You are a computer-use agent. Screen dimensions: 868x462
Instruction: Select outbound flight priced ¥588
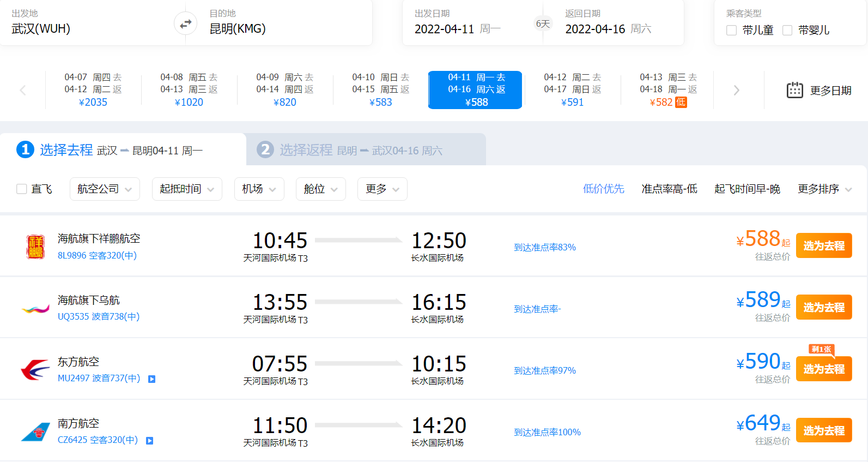click(824, 245)
